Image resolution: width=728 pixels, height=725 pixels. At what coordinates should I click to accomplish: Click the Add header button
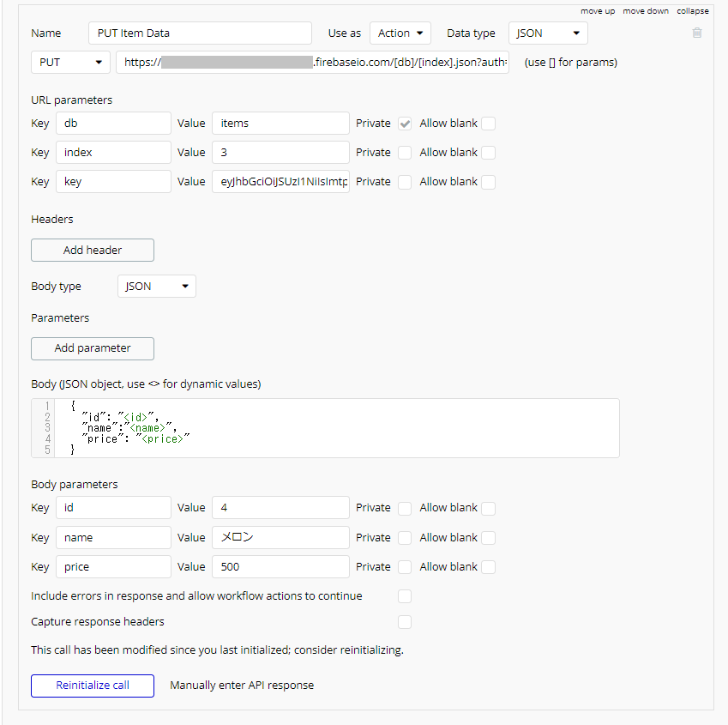(x=93, y=251)
